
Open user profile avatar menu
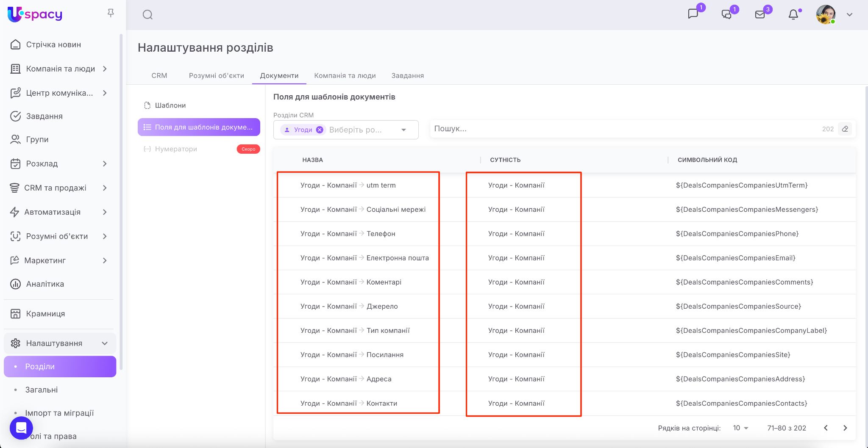826,14
